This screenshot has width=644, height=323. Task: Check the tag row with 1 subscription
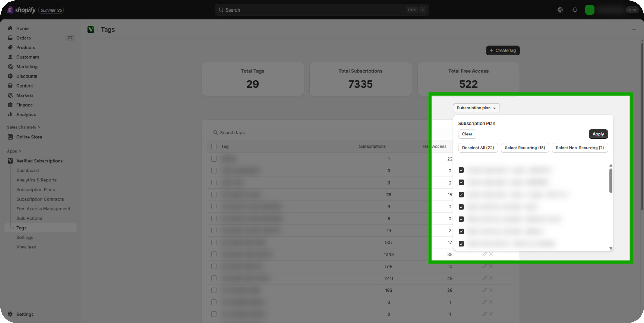pyautogui.click(x=214, y=159)
